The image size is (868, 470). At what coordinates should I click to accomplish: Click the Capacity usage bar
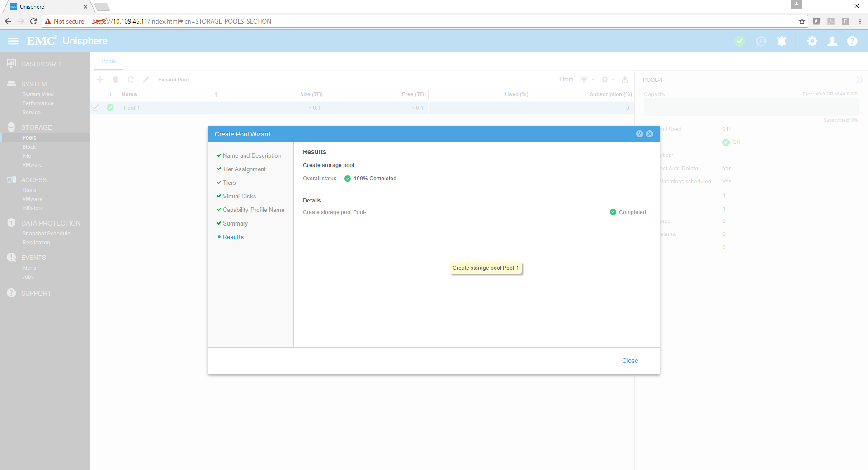pyautogui.click(x=750, y=107)
